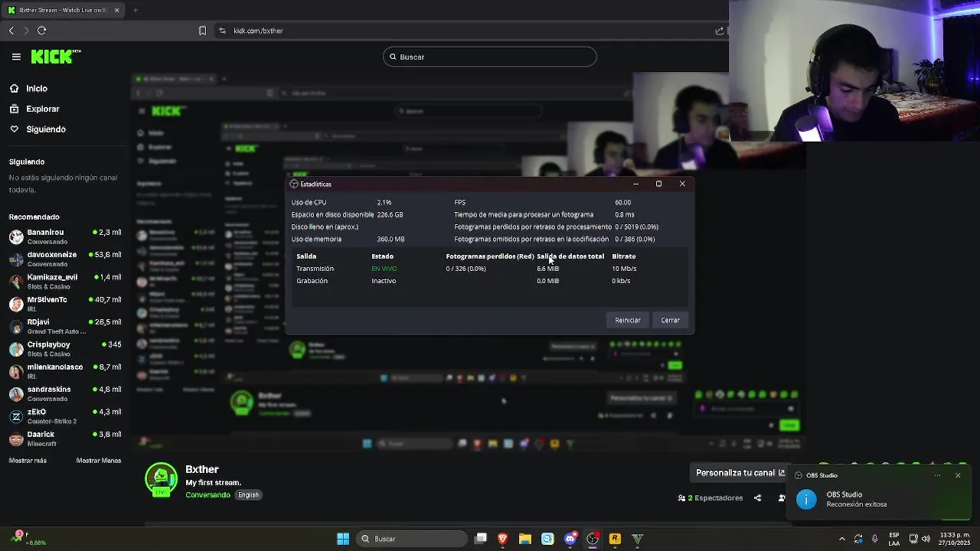Select the Bxther Stream browser tab

[63, 10]
